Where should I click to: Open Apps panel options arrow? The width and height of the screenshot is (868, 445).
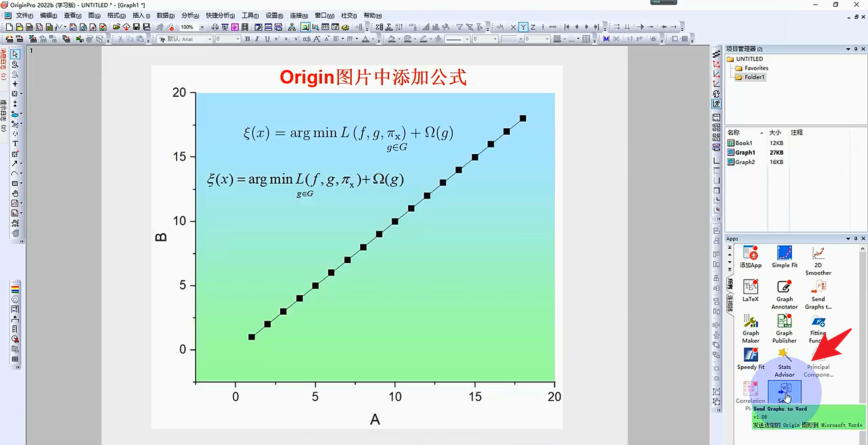point(848,238)
